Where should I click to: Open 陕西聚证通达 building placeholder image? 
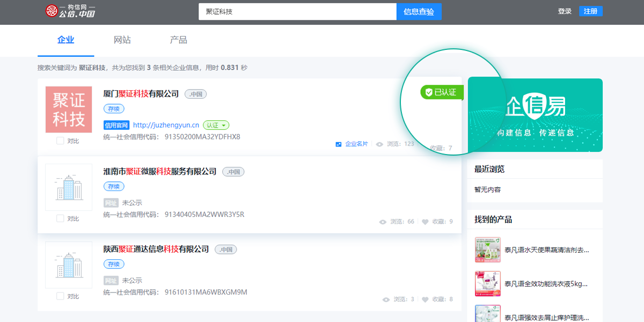[x=69, y=265]
